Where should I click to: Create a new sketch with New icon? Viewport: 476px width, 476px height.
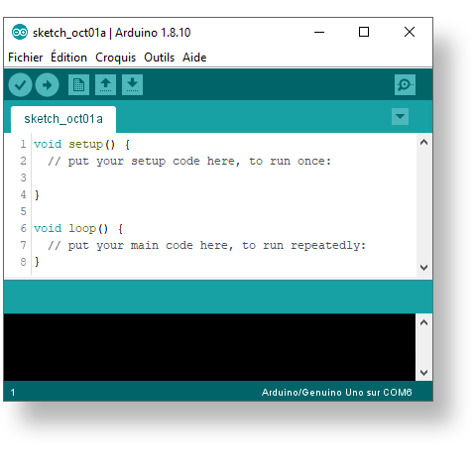pyautogui.click(x=78, y=85)
